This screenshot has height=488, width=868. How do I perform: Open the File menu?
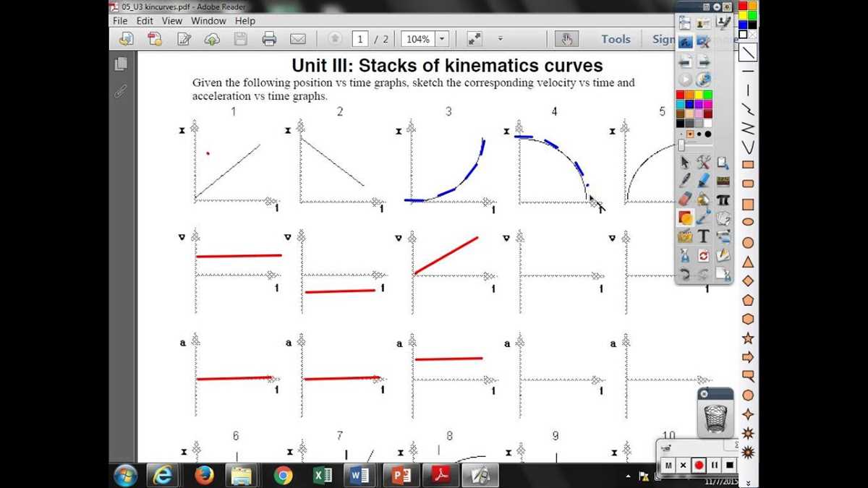click(x=120, y=21)
